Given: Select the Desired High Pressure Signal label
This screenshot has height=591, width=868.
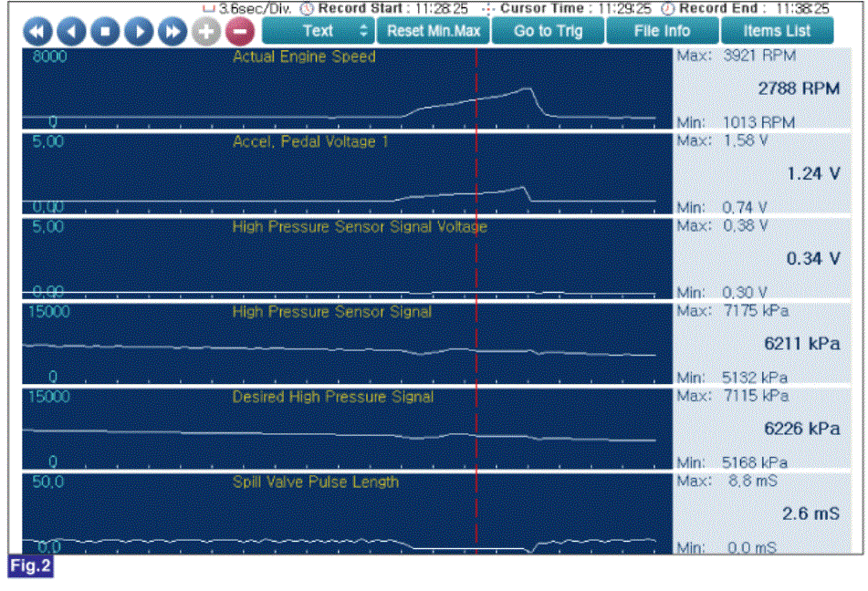Looking at the screenshot, I should (333, 397).
